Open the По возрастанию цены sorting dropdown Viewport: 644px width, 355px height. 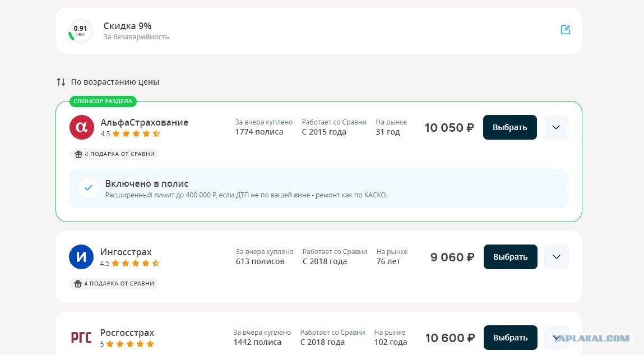click(x=108, y=82)
